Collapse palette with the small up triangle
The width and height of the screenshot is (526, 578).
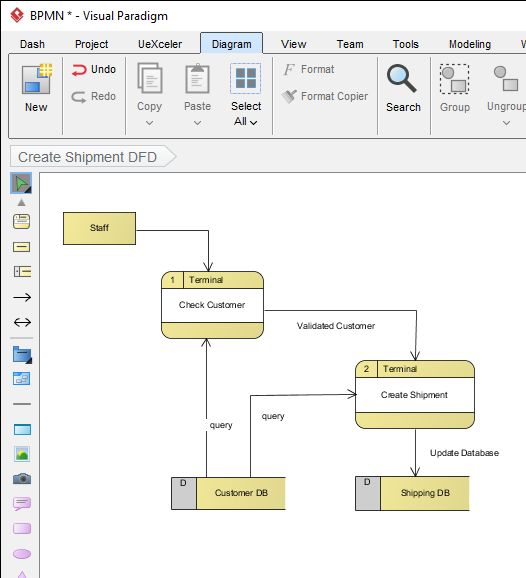click(21, 202)
